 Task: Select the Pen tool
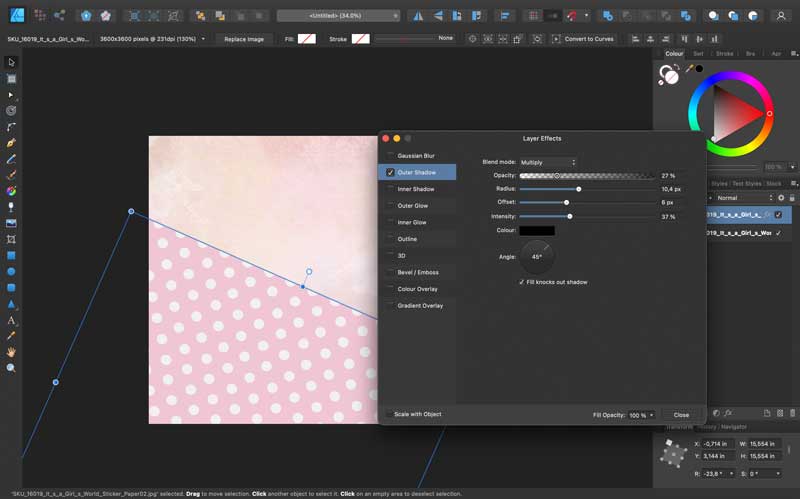[11, 143]
